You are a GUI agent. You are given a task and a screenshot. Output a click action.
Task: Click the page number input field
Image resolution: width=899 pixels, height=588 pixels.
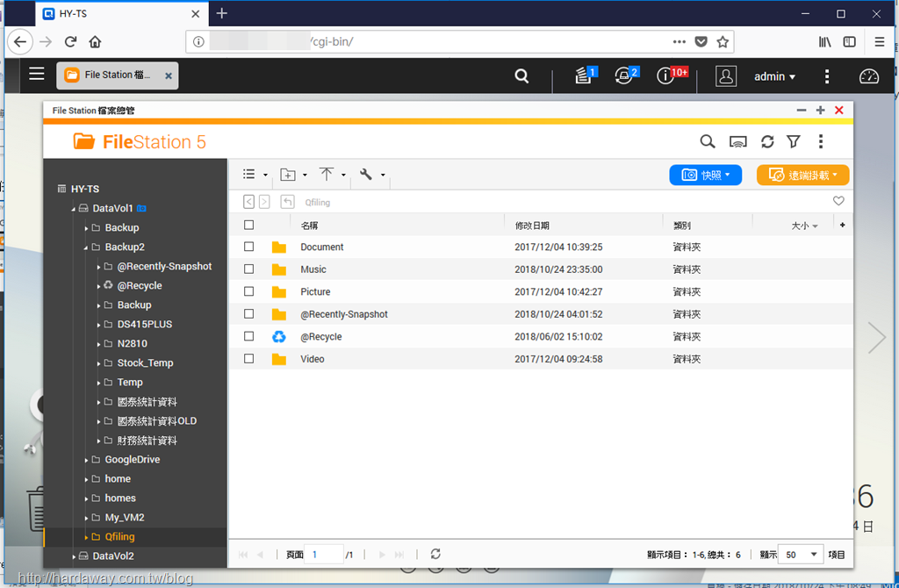[x=323, y=554]
